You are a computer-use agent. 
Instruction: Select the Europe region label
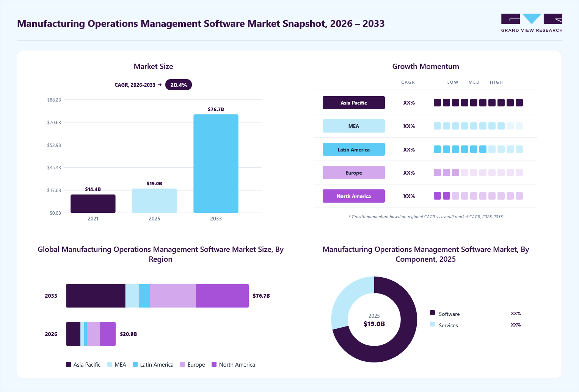pos(354,173)
